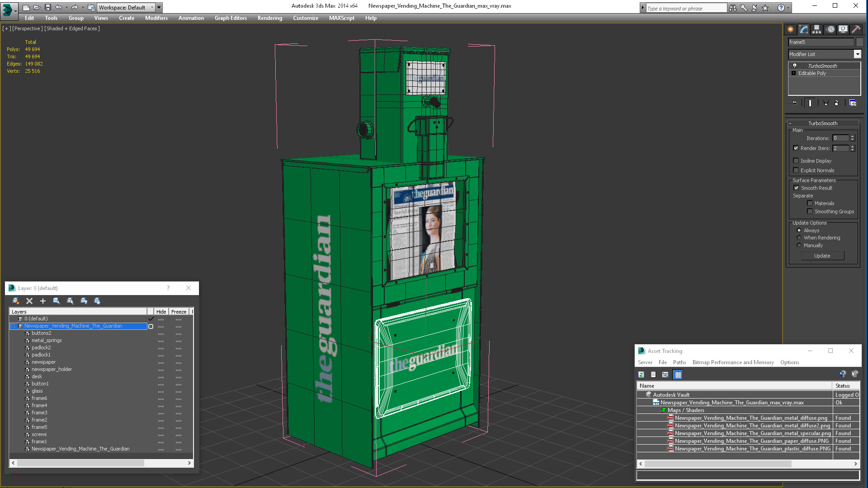Expand the Editable Poly sub-objects

(x=793, y=73)
